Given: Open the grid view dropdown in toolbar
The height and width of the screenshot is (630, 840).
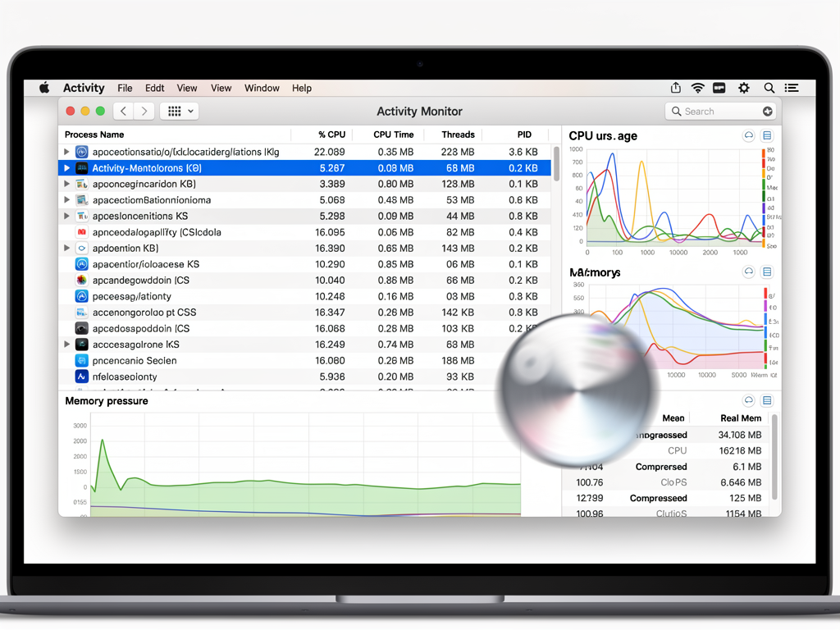Looking at the screenshot, I should point(180,111).
